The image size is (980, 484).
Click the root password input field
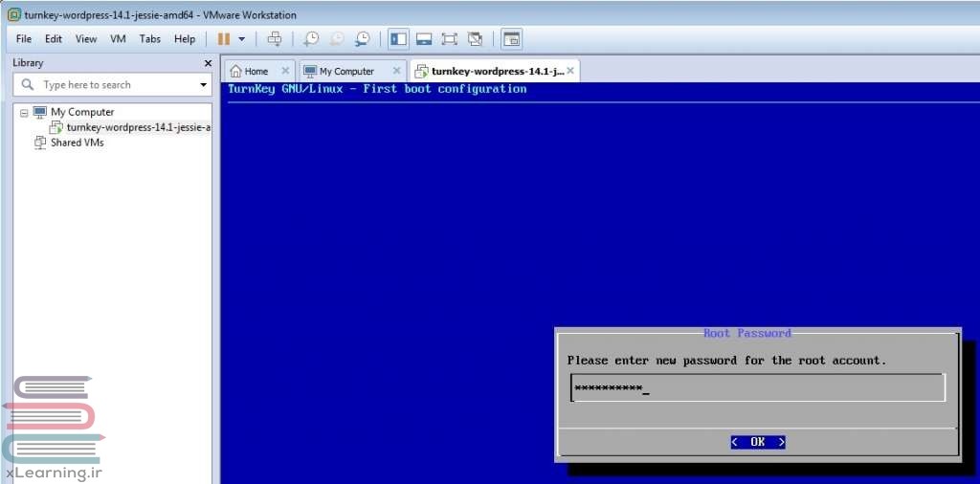pos(757,387)
